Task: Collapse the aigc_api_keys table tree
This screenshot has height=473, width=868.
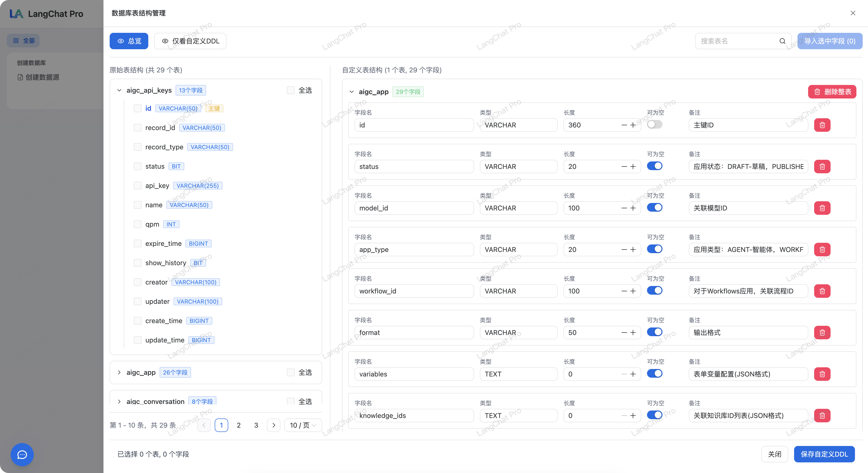Action: coord(119,90)
